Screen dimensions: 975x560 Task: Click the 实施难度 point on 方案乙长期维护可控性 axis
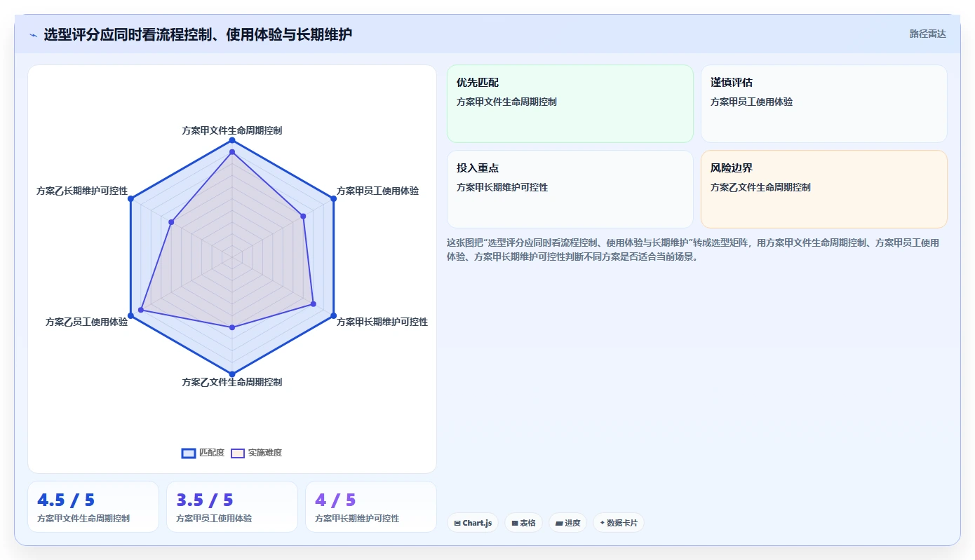[x=171, y=222]
